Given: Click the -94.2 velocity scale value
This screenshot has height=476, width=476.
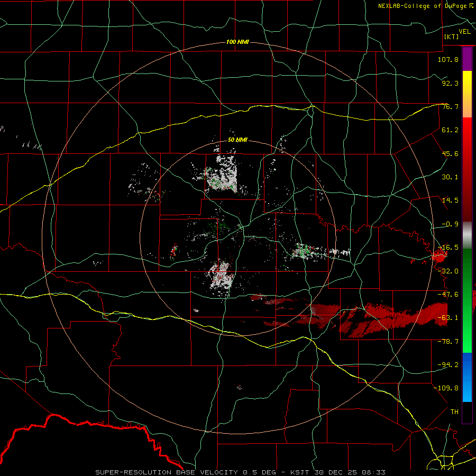Looking at the screenshot, I should 448,365.
